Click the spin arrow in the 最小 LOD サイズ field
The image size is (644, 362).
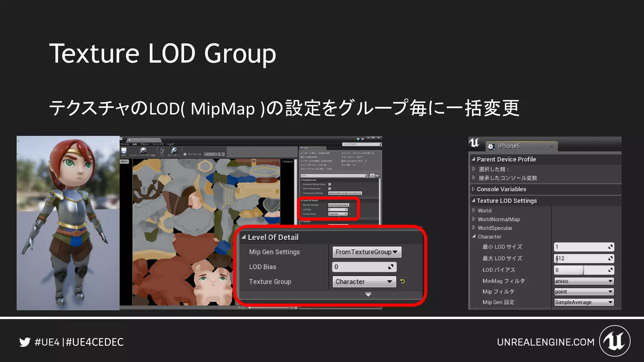coord(610,247)
